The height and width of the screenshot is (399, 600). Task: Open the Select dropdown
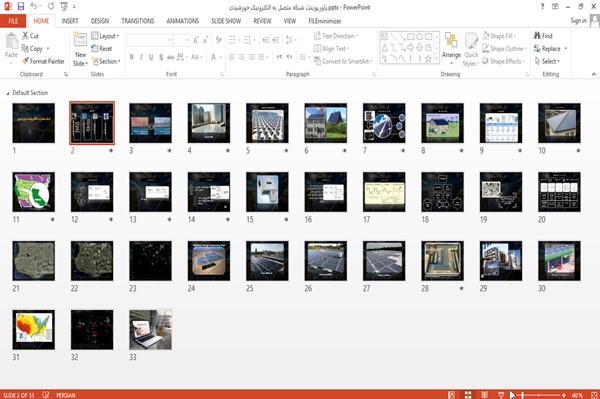[x=547, y=61]
